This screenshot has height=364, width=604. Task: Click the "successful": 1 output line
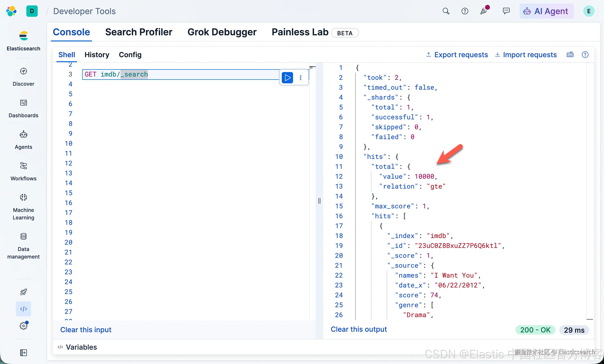pos(402,117)
